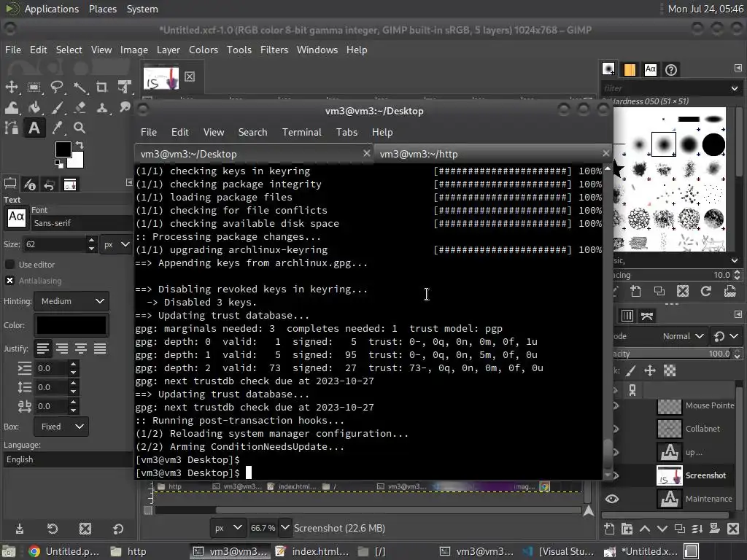Reset colors to default black and white
747x560 pixels.
58,164
